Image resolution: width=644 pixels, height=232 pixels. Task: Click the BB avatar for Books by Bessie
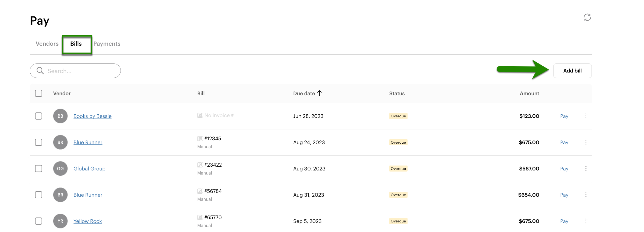tap(60, 116)
